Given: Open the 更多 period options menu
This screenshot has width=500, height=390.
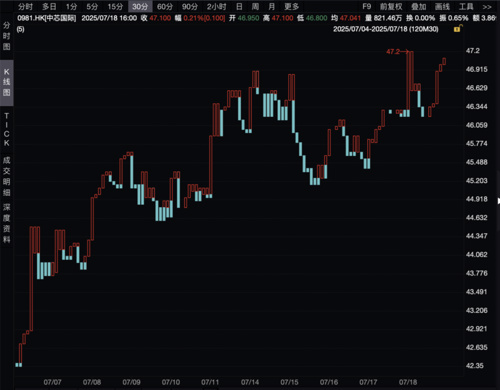Looking at the screenshot, I should click(291, 6).
